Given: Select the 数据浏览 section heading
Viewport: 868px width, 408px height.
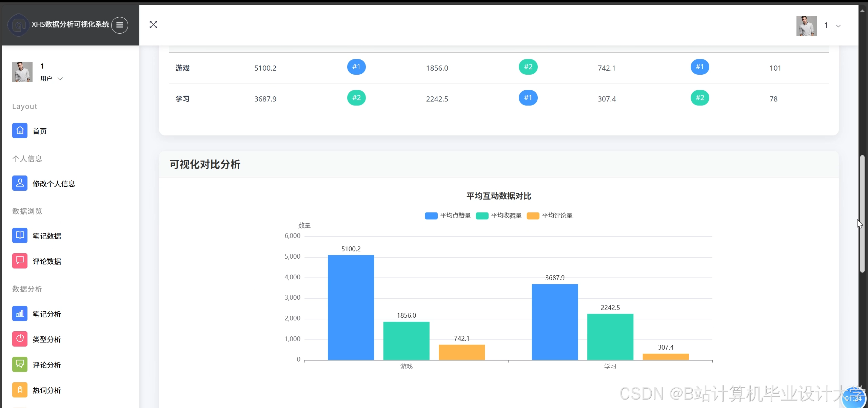Looking at the screenshot, I should 27,211.
